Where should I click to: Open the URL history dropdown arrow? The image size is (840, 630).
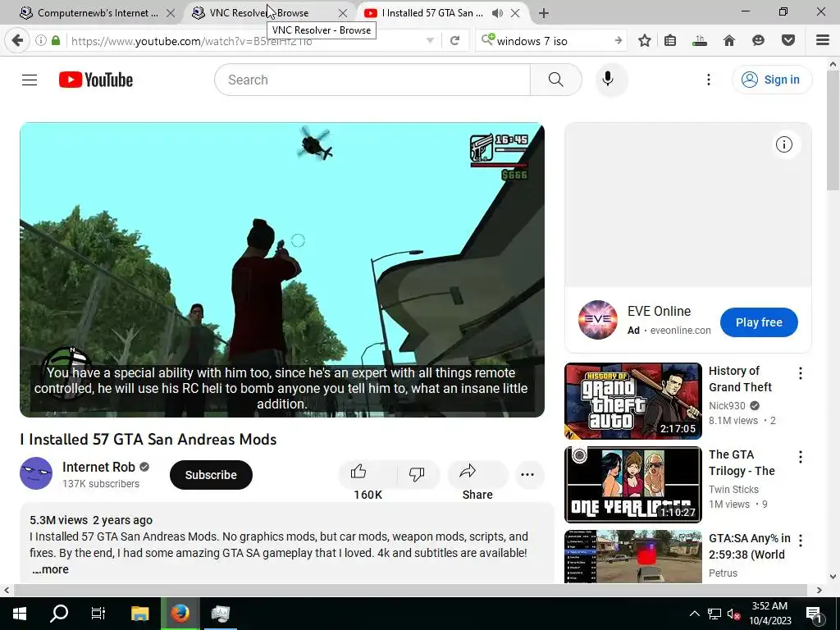pos(430,41)
